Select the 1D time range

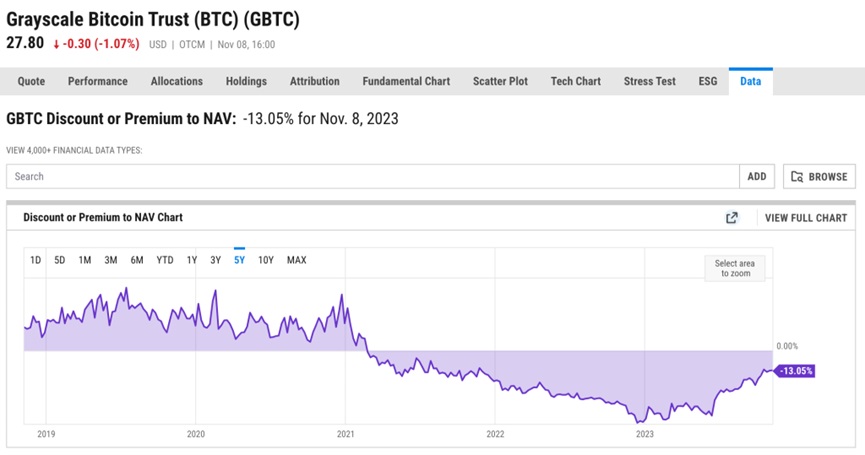coord(35,260)
